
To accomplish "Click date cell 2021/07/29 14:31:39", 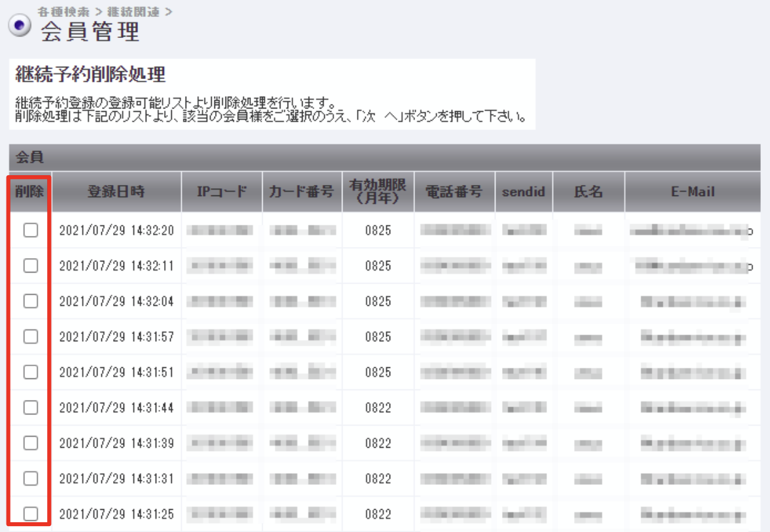I will click(x=116, y=443).
